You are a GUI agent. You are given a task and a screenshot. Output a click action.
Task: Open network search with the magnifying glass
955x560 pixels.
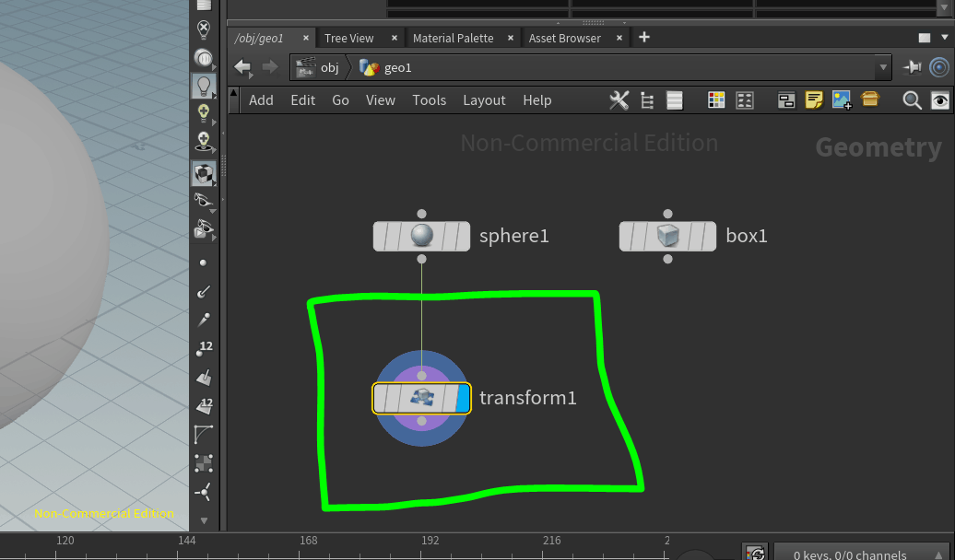click(x=912, y=99)
